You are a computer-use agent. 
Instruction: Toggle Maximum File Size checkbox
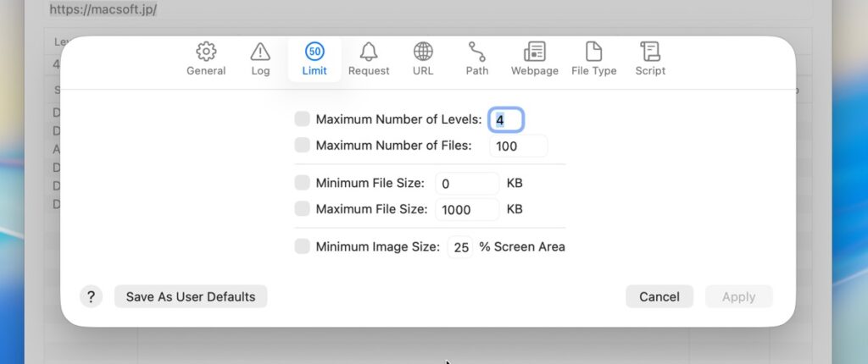[303, 209]
